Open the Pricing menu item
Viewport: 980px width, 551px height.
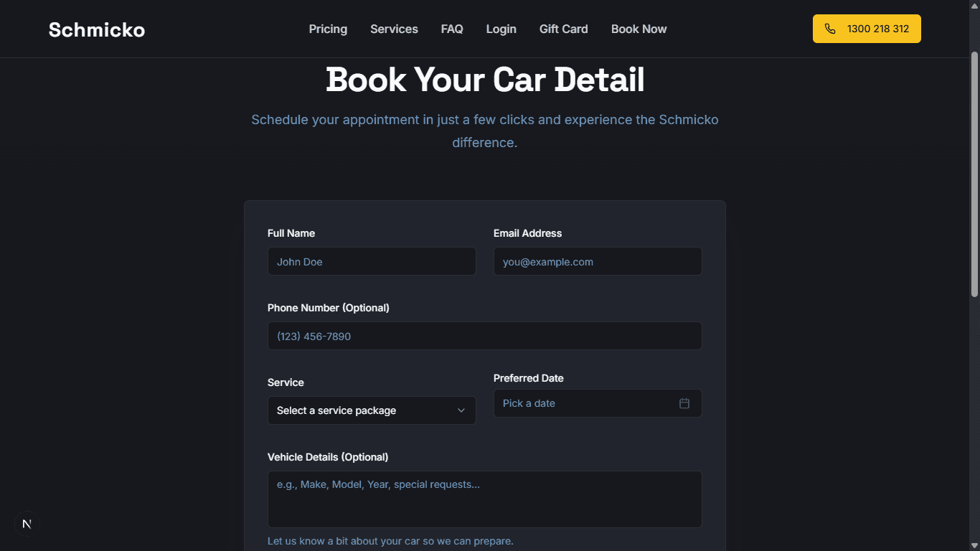click(x=328, y=29)
